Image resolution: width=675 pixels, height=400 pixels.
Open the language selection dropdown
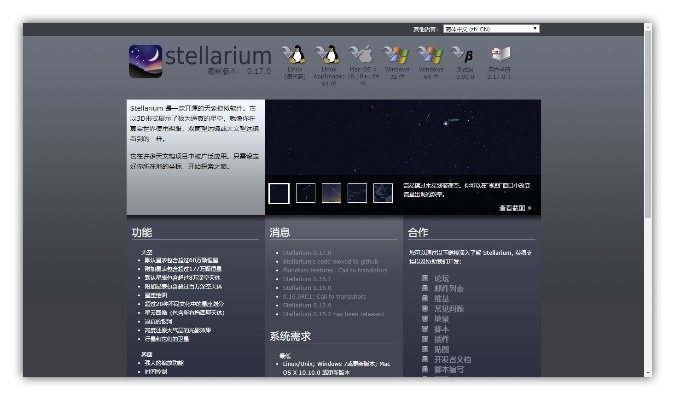pyautogui.click(x=491, y=29)
